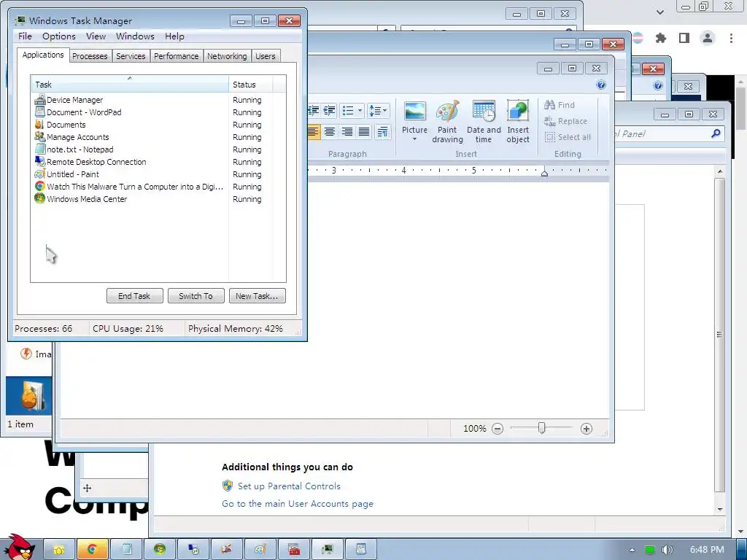Switch to the Services tab
The width and height of the screenshot is (747, 560).
point(131,56)
